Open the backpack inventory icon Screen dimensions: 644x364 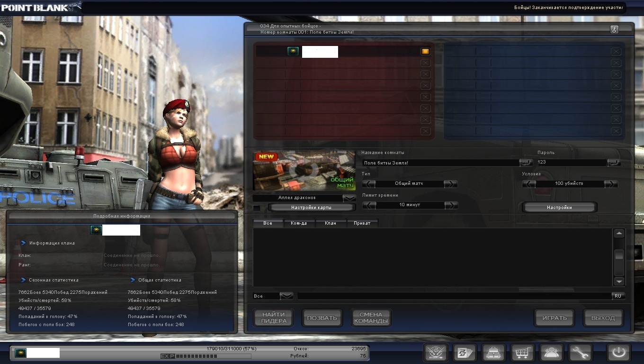493,353
